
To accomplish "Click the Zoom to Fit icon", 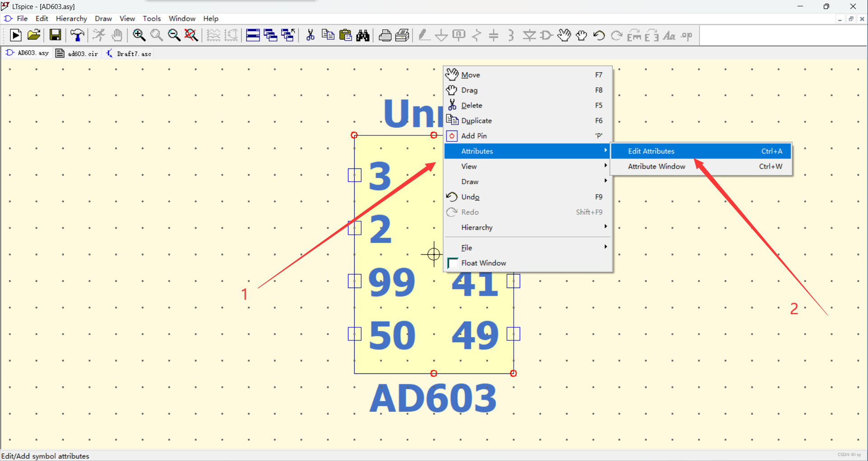I will [192, 35].
